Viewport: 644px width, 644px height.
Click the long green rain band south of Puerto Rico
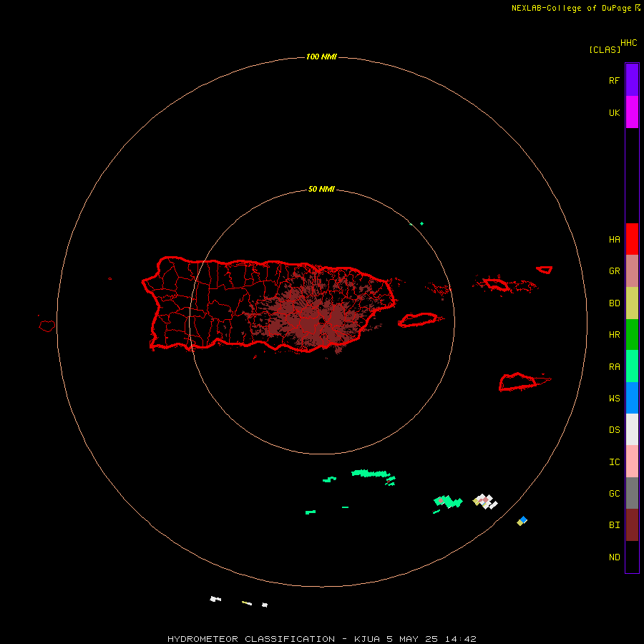pyautogui.click(x=371, y=474)
